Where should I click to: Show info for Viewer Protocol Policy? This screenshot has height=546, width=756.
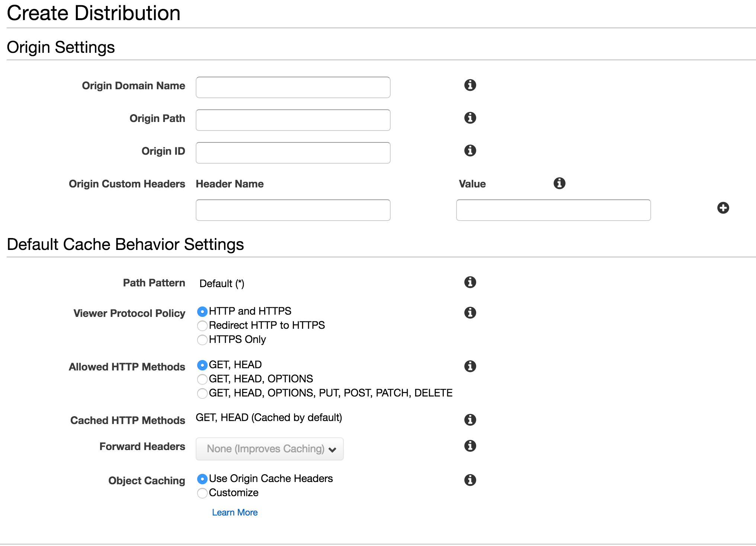click(x=470, y=313)
